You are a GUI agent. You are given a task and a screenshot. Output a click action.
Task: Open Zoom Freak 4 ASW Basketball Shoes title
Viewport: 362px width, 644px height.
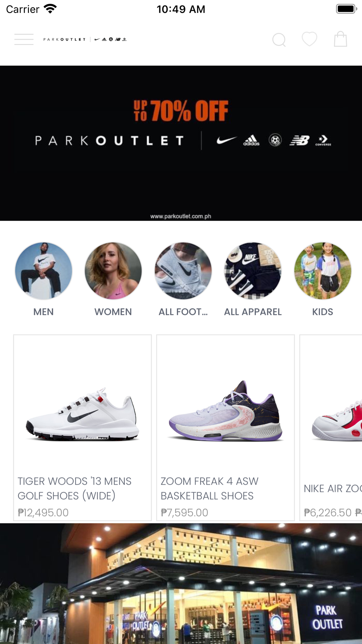coord(210,488)
